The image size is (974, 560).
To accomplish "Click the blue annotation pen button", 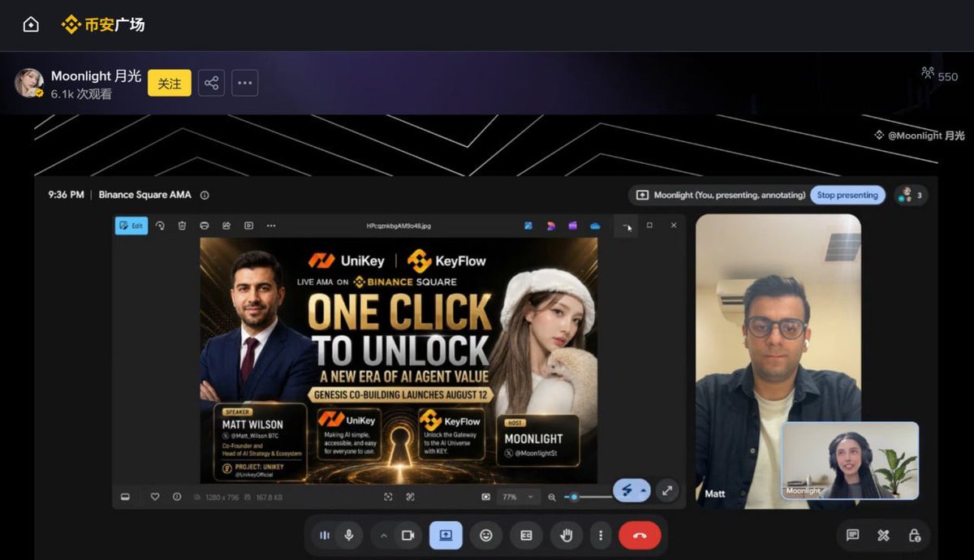I will [x=626, y=490].
